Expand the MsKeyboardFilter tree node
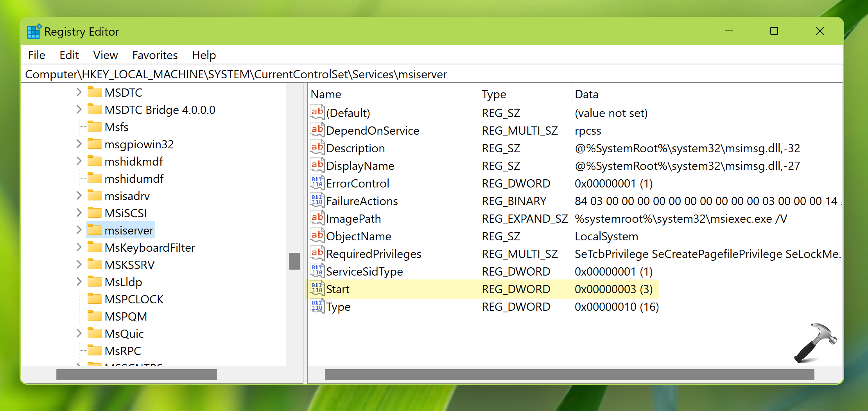 (79, 247)
